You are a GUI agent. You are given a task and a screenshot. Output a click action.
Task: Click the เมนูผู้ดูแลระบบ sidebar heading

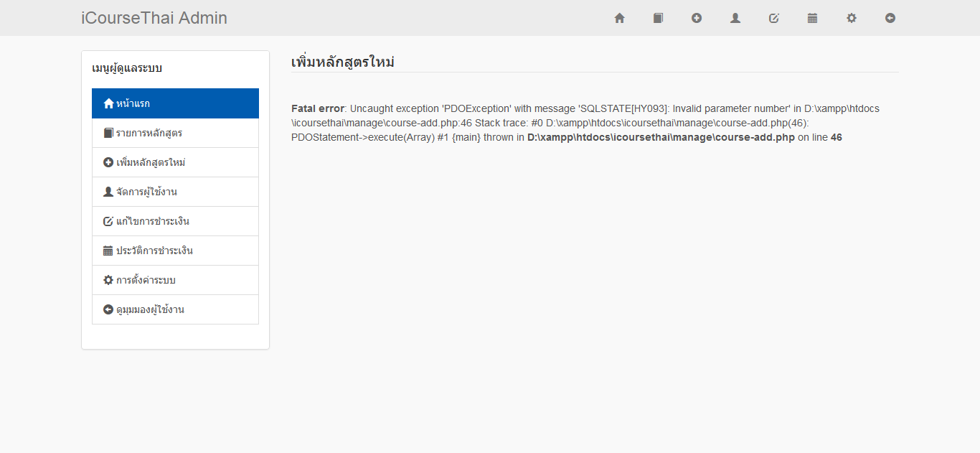pyautogui.click(x=127, y=68)
